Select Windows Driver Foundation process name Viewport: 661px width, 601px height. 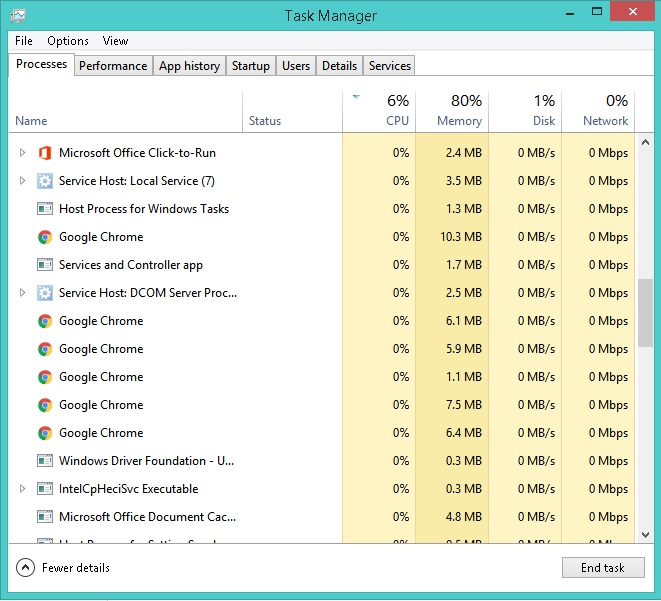click(146, 461)
